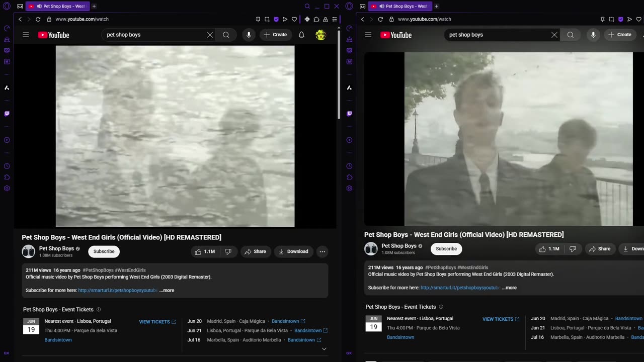This screenshot has width=644, height=362.
Task: Open Opera menu in left window
Action: point(7,7)
